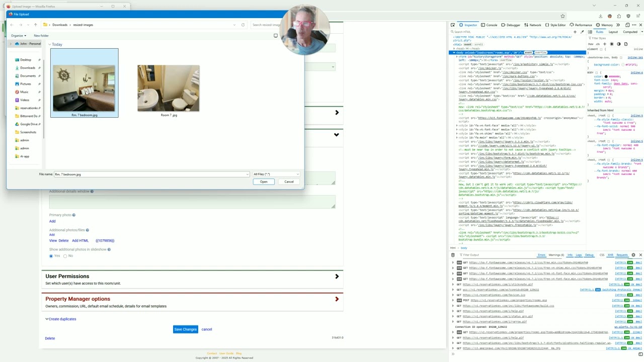The width and height of the screenshot is (644, 362).
Task: Click the eyedropper color picker icon
Action: point(582,32)
